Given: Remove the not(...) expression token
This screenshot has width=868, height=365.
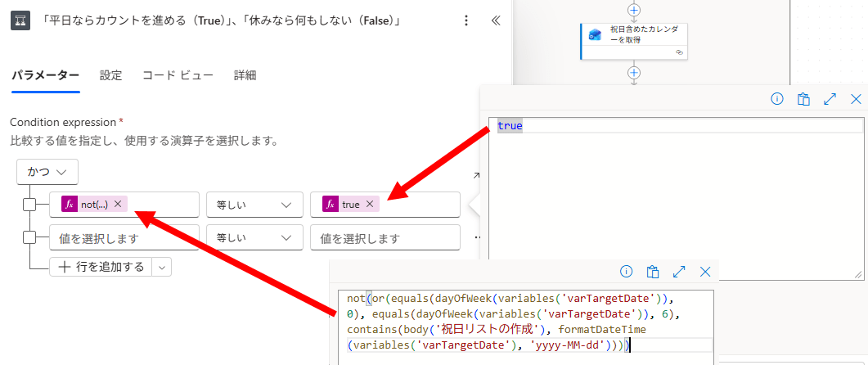Looking at the screenshot, I should (x=118, y=204).
